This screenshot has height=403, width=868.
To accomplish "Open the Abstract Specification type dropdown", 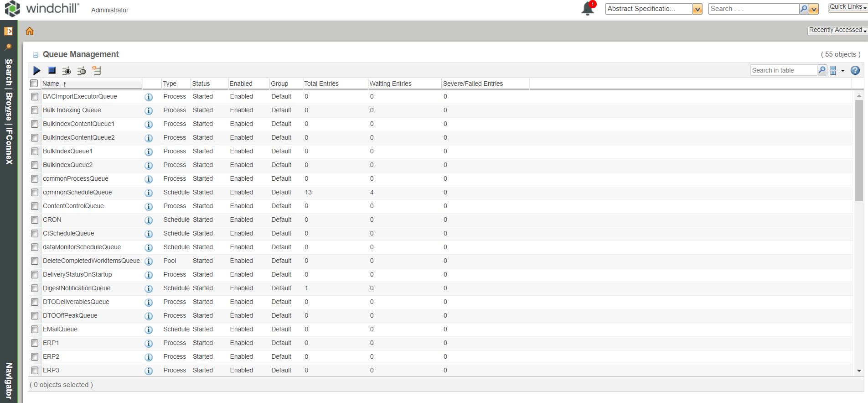I will point(697,9).
